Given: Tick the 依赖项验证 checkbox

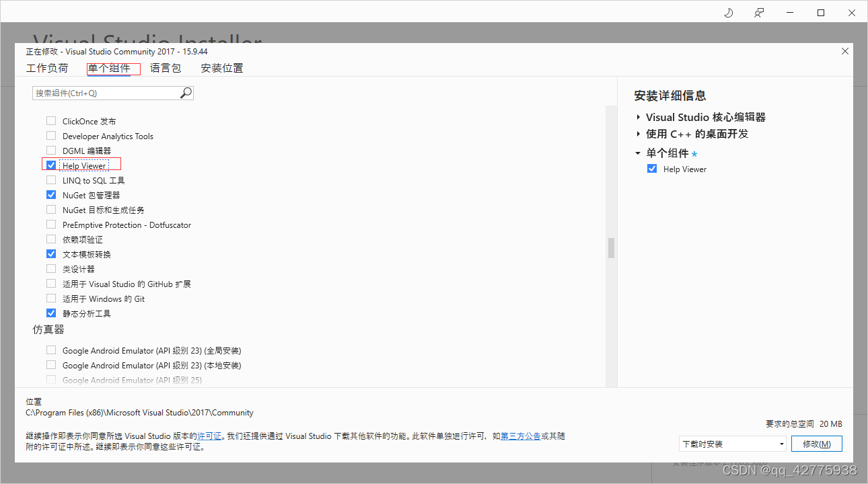Looking at the screenshot, I should click(51, 239).
